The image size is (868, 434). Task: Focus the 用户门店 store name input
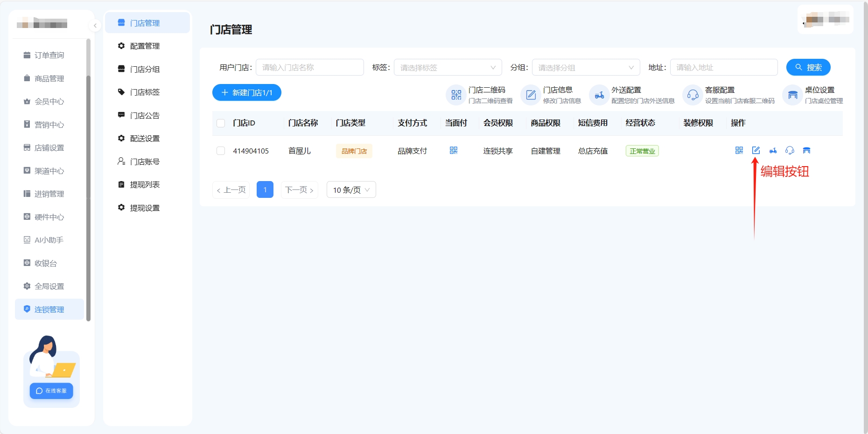pyautogui.click(x=309, y=68)
